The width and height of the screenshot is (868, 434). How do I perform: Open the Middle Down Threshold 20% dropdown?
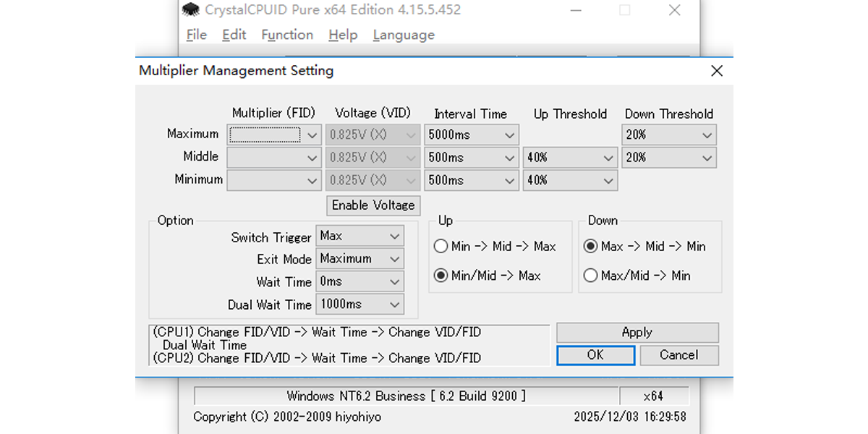669,158
